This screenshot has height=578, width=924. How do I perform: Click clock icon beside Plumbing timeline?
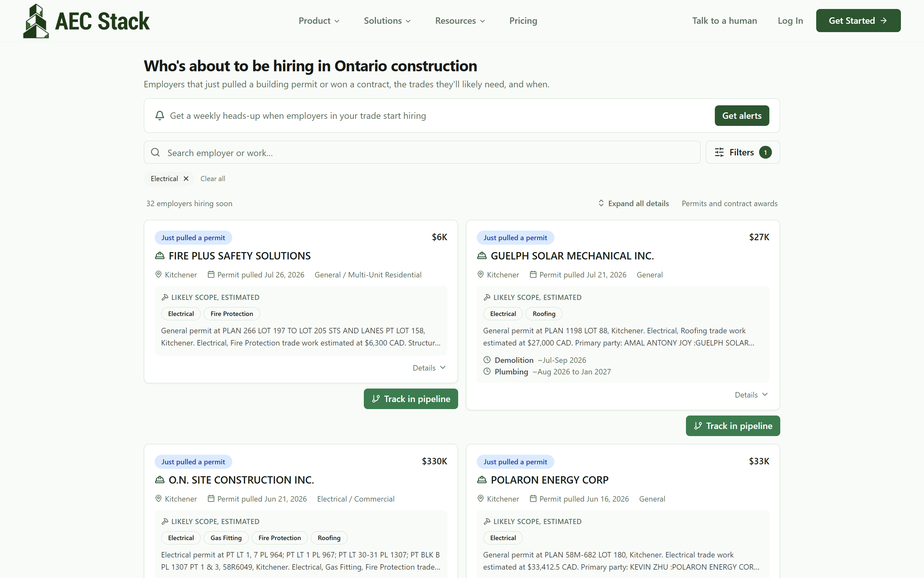click(x=487, y=371)
